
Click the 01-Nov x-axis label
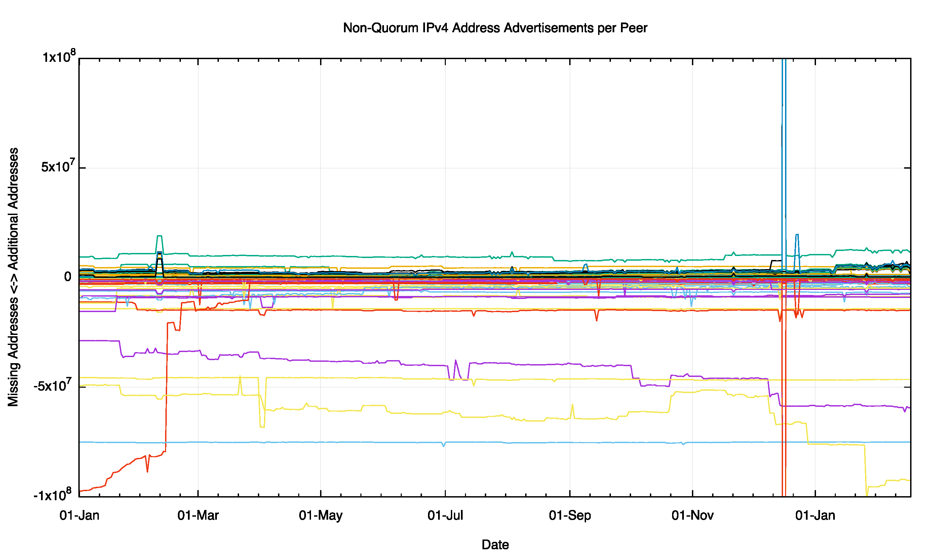(692, 515)
